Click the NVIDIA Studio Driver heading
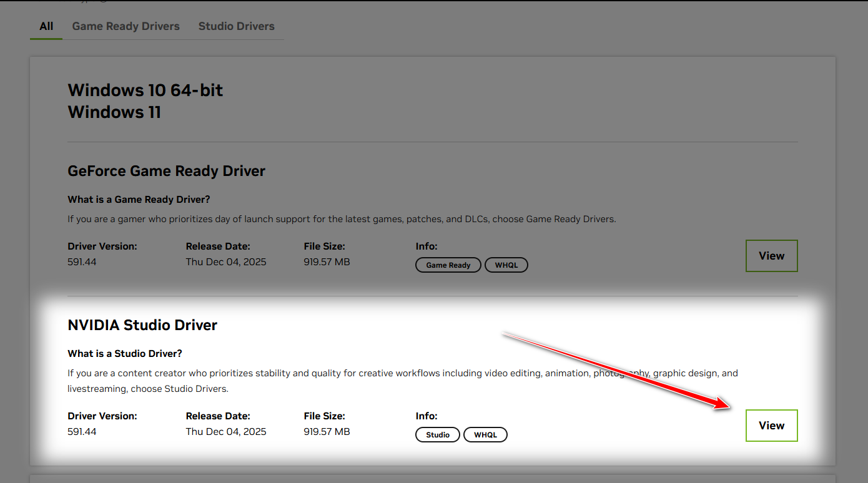 tap(142, 325)
